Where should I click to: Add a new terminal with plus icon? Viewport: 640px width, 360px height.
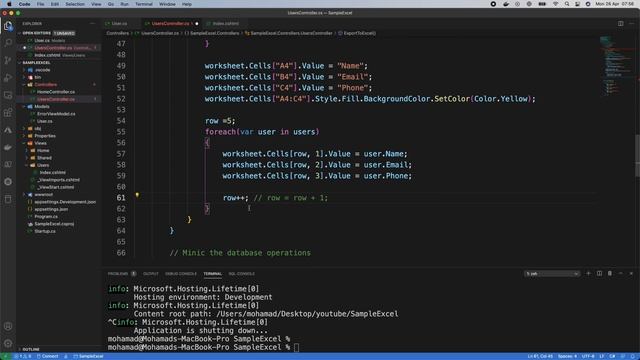pyautogui.click(x=588, y=273)
